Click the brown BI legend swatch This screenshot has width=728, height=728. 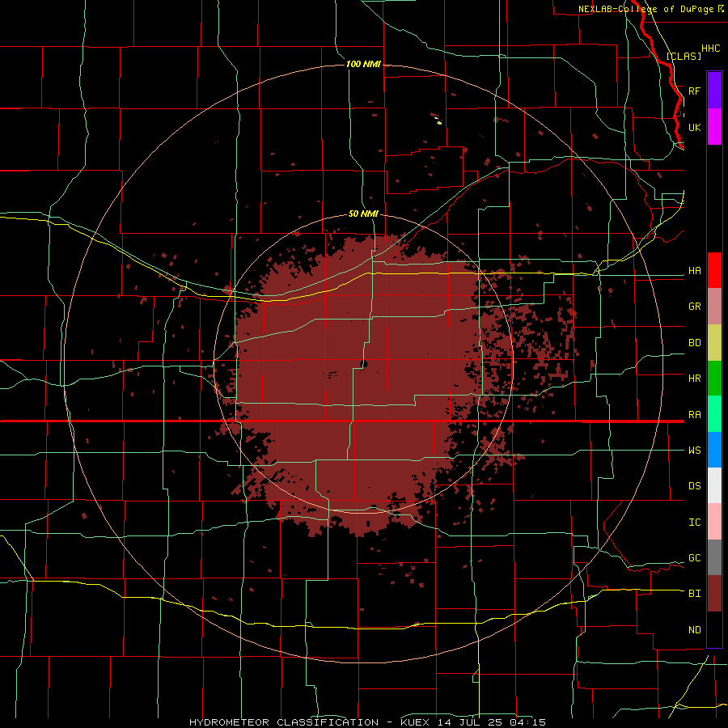coord(714,594)
